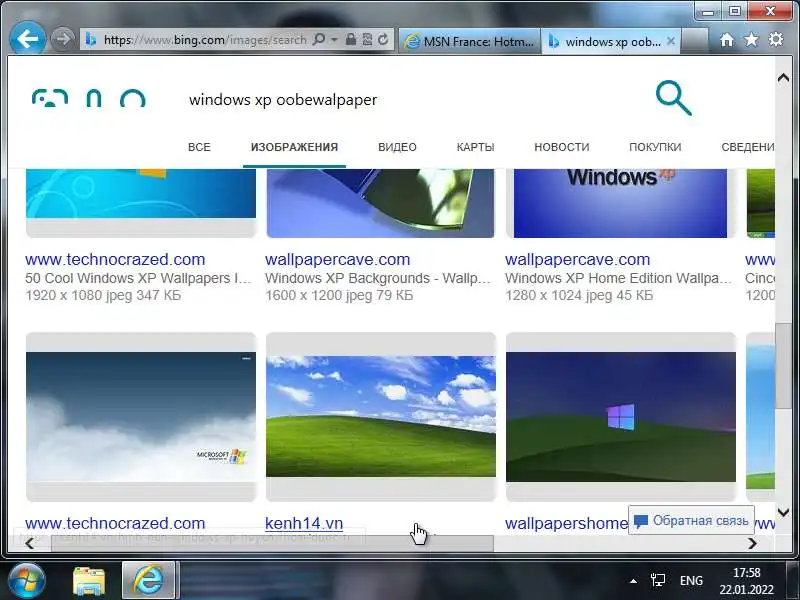Click the Bing logo
The height and width of the screenshot is (600, 800).
89,98
